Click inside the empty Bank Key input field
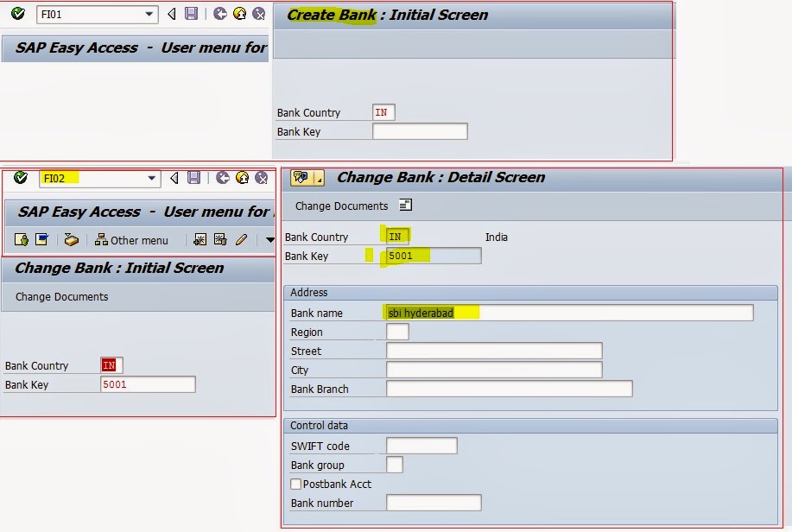This screenshot has height=532, width=792. [x=420, y=131]
